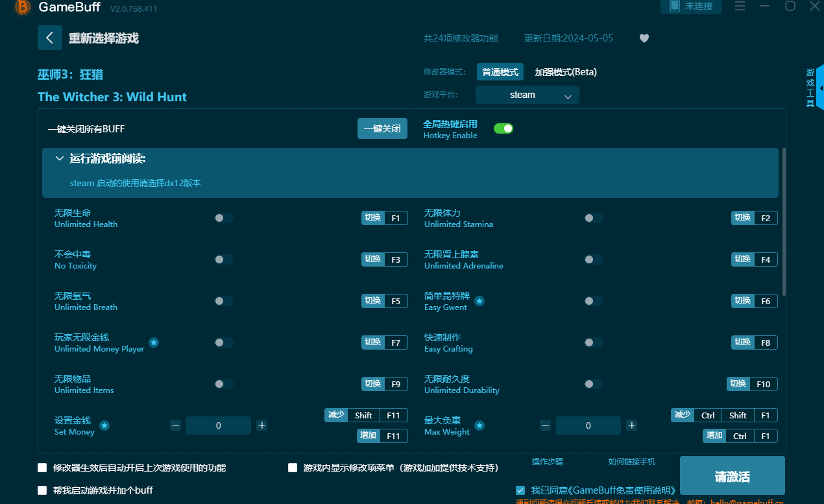Screen dimensions: 824x504
Task: Click F9 hotkey for Unlimited Items
Action: pyautogui.click(x=384, y=384)
